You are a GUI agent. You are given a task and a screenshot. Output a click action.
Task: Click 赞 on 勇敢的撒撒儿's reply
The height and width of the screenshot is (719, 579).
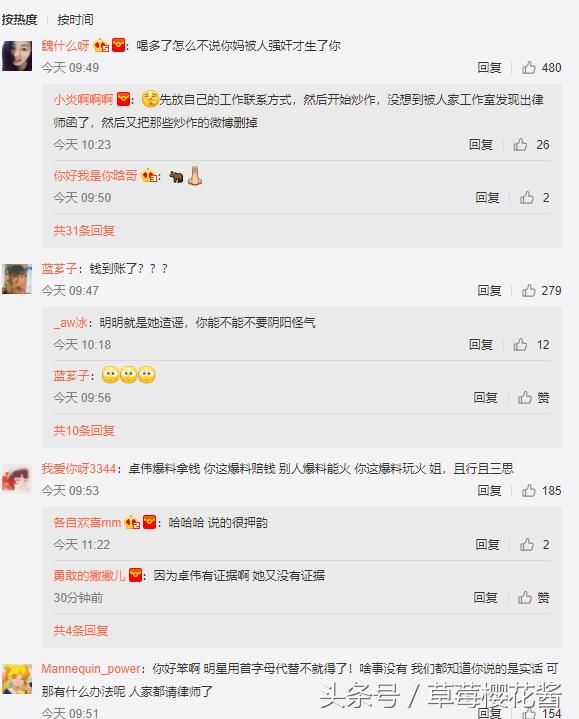coord(534,598)
